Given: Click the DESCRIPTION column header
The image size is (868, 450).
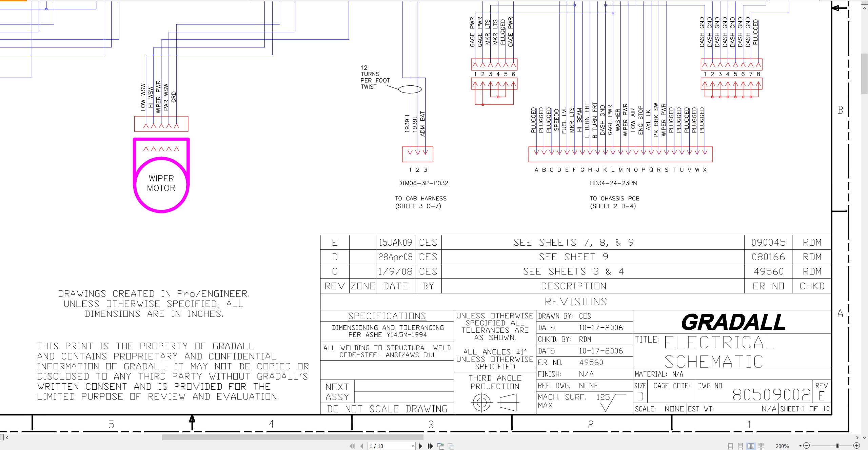Looking at the screenshot, I should pos(574,286).
